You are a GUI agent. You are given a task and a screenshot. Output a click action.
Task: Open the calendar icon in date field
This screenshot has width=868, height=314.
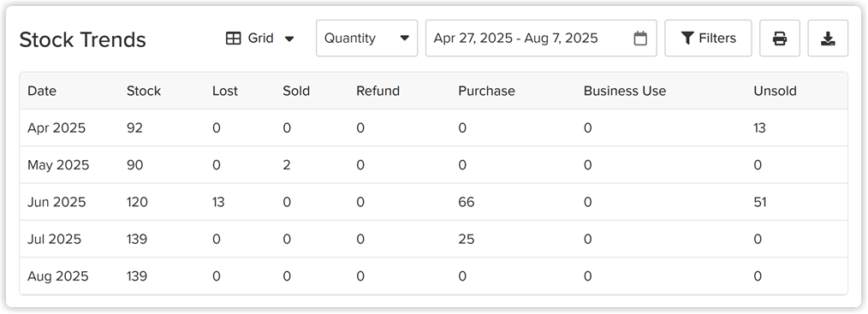[640, 39]
